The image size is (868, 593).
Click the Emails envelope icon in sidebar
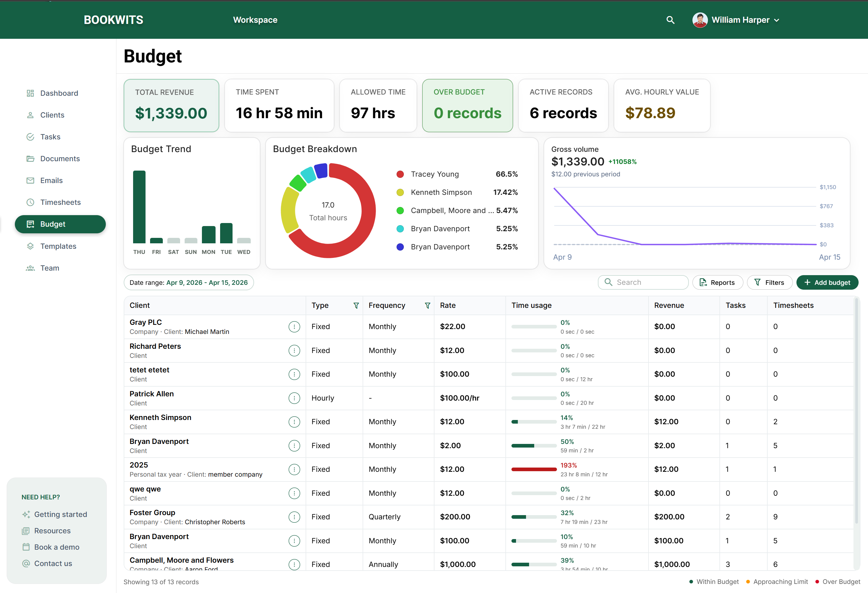[30, 181]
